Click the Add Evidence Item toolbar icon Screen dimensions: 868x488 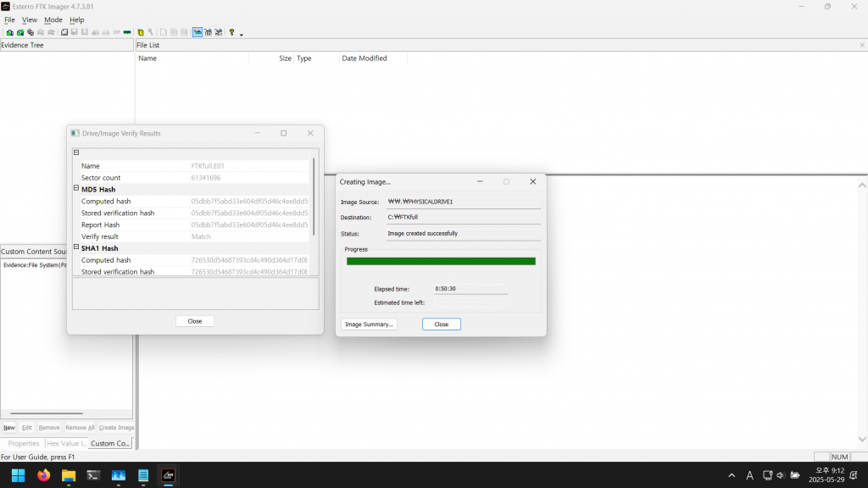10,33
